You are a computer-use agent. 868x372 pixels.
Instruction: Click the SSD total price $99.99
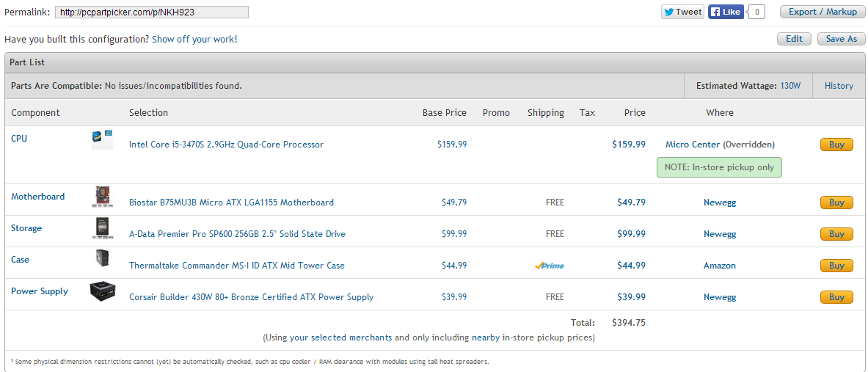pyautogui.click(x=631, y=234)
